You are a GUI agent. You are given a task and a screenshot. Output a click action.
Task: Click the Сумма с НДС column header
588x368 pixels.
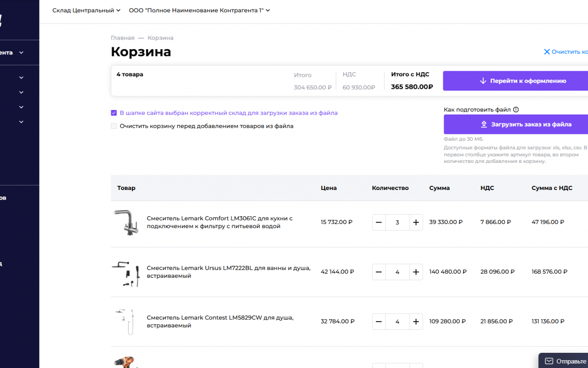coord(552,188)
